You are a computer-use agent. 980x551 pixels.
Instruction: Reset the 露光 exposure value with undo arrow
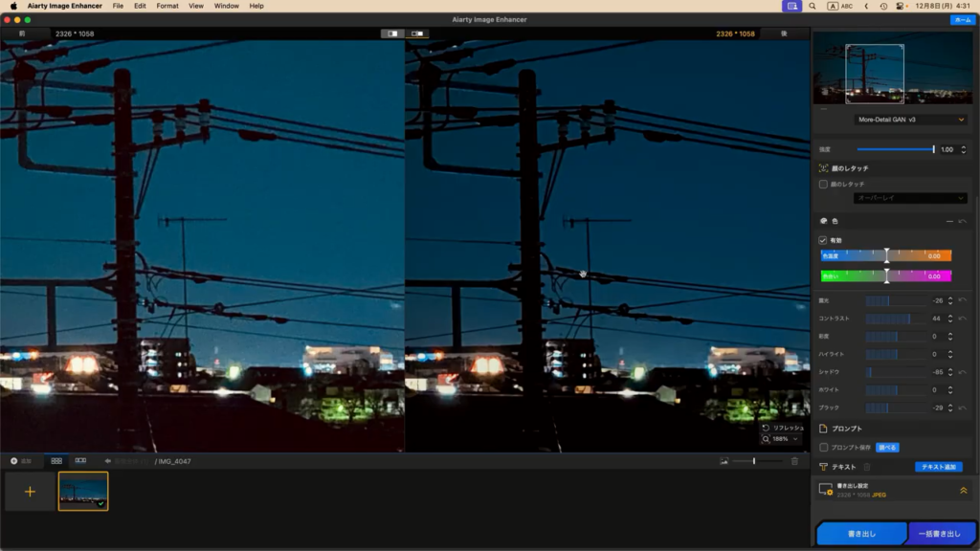click(x=962, y=300)
